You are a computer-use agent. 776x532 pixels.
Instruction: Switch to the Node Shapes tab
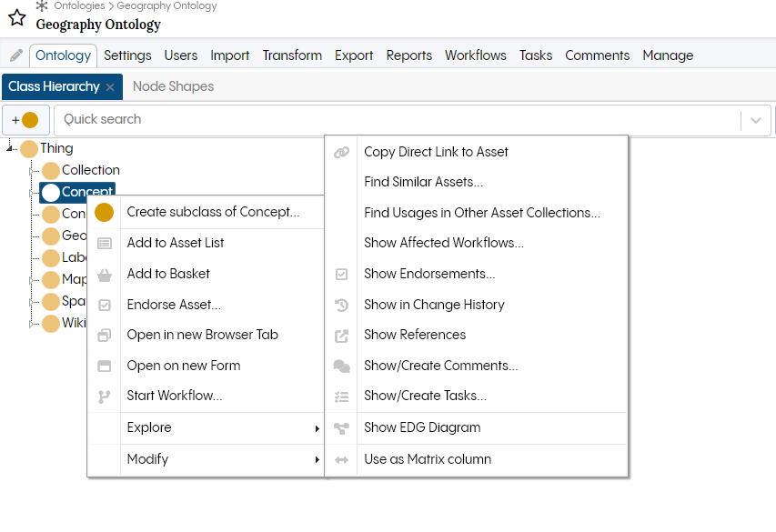click(x=173, y=86)
